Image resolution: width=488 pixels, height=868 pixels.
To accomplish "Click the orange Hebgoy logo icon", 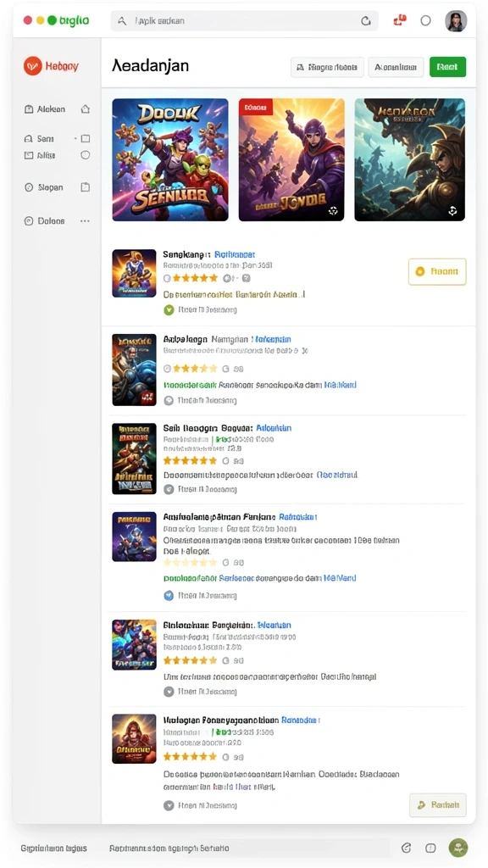I will [x=33, y=66].
